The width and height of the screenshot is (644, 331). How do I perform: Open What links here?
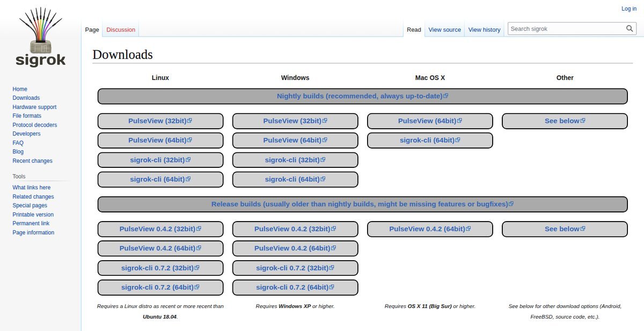[32, 188]
